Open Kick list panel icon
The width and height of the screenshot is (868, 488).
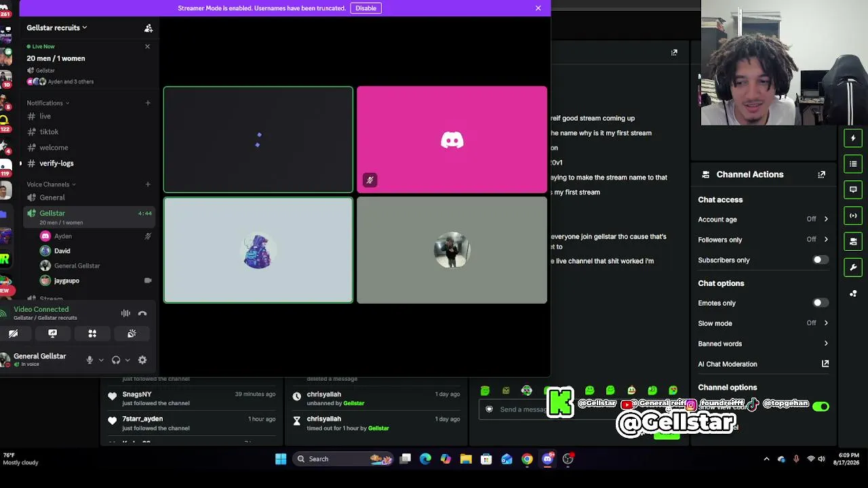(853, 164)
